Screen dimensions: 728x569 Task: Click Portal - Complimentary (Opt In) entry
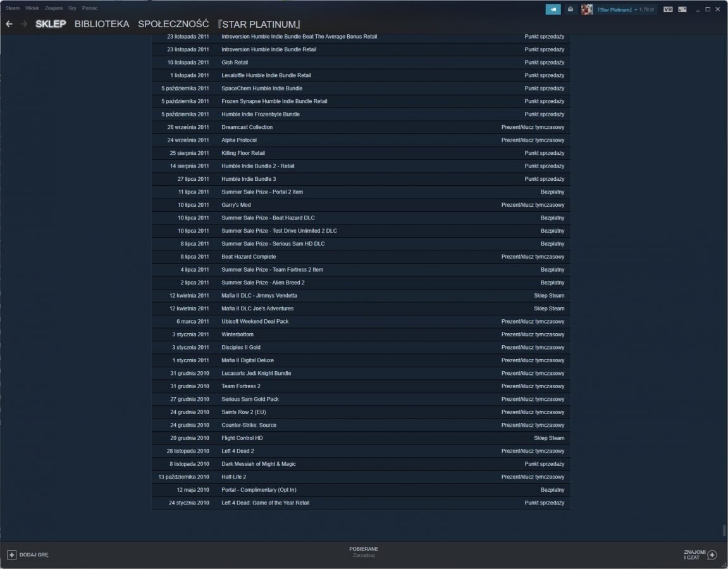pos(259,490)
